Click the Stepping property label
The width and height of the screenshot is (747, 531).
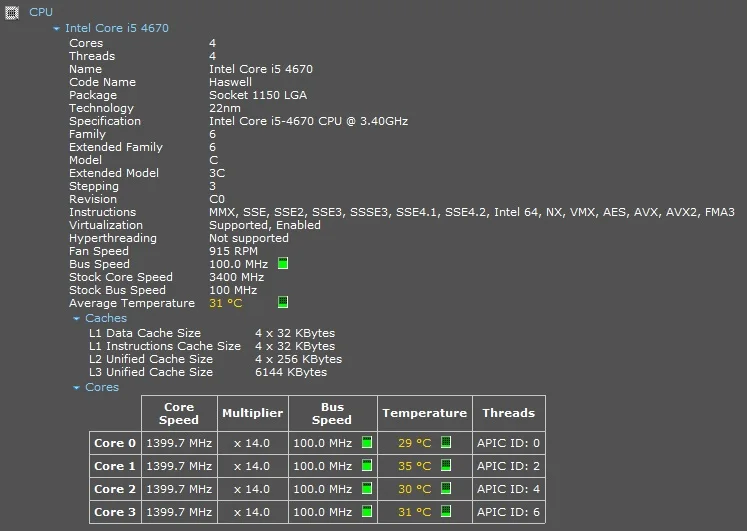[x=94, y=186]
